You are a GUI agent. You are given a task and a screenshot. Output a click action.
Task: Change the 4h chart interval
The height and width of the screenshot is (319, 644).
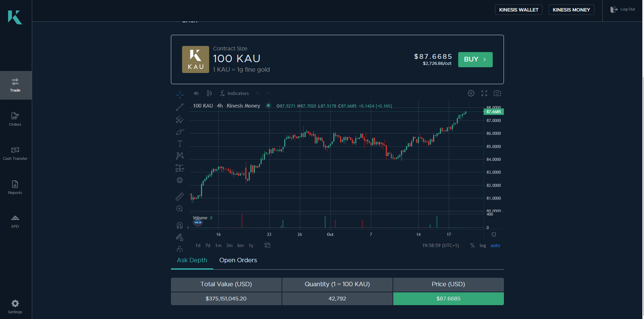pos(196,93)
